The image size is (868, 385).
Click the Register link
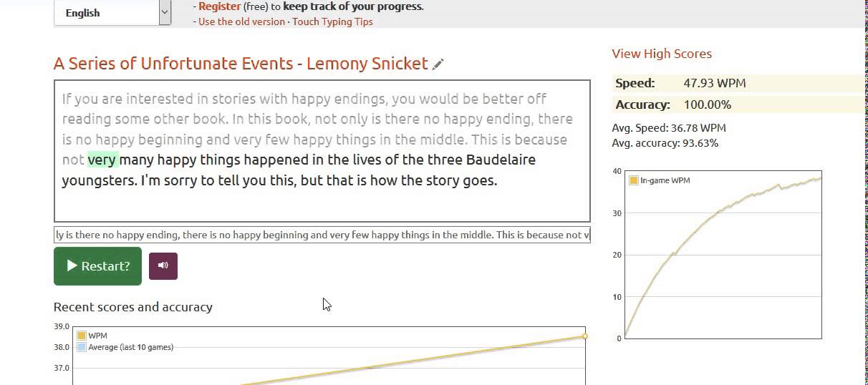(219, 6)
